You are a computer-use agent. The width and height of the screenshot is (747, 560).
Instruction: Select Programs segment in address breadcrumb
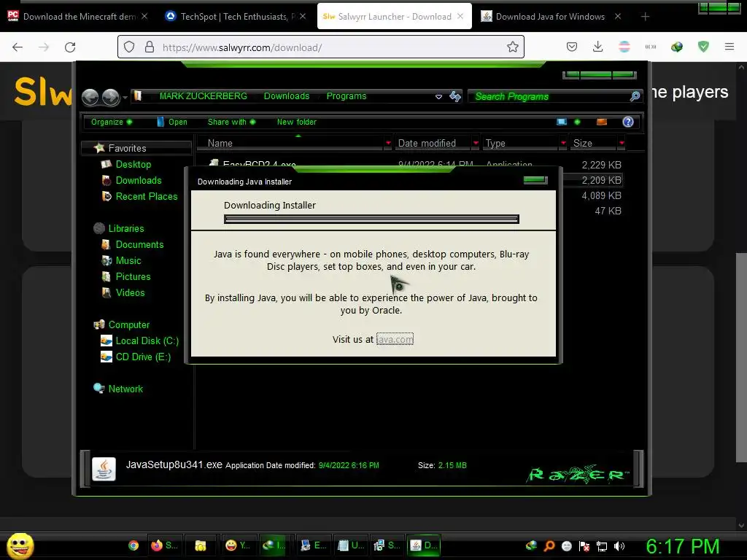pyautogui.click(x=347, y=96)
